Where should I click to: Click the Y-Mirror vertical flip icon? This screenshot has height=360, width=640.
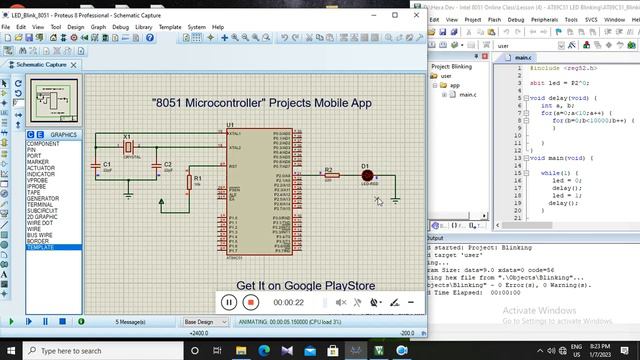[18, 125]
